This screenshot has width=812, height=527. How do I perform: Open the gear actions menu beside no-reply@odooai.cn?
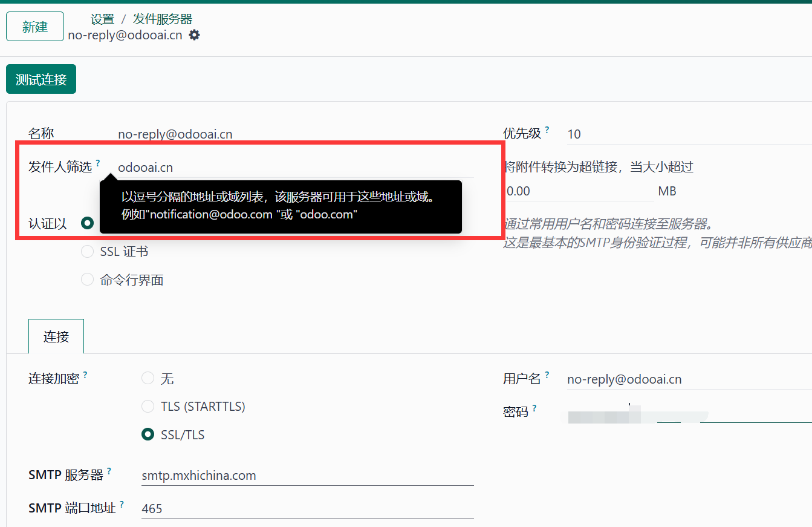(x=194, y=35)
